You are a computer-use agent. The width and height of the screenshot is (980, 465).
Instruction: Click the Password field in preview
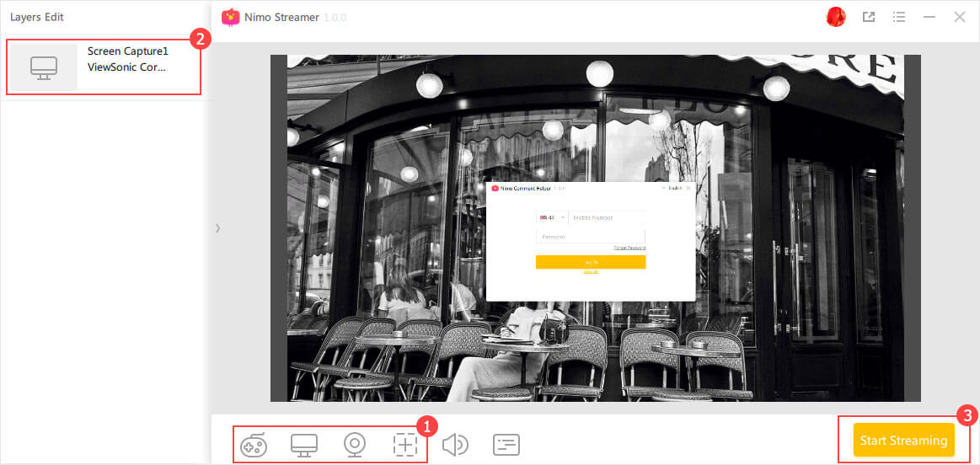click(x=590, y=237)
